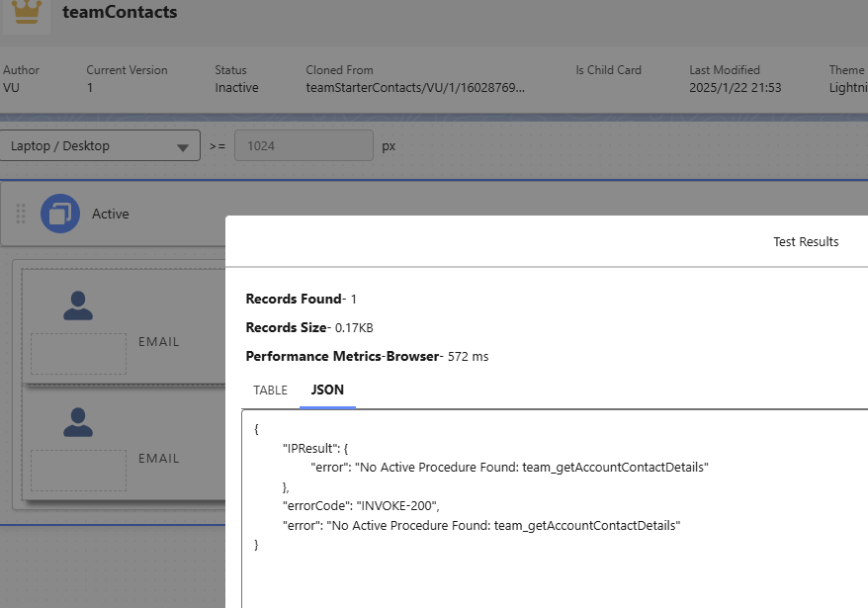Click the Theme Lightning value

[x=848, y=87]
